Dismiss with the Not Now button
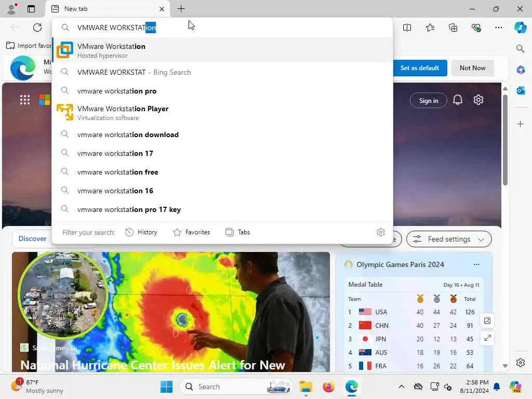Image resolution: width=532 pixels, height=399 pixels. tap(472, 68)
